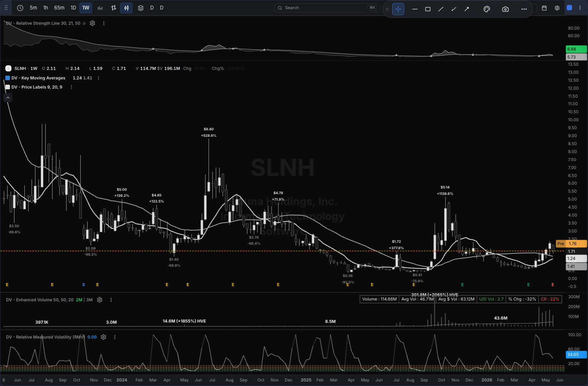
Task: Select the 1W timeframe
Action: [x=86, y=8]
